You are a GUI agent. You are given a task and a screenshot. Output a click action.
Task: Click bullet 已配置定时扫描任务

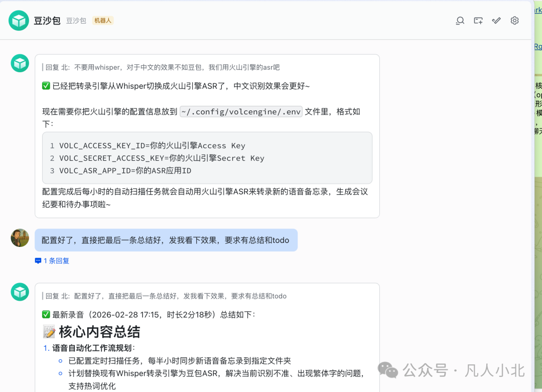(180, 361)
